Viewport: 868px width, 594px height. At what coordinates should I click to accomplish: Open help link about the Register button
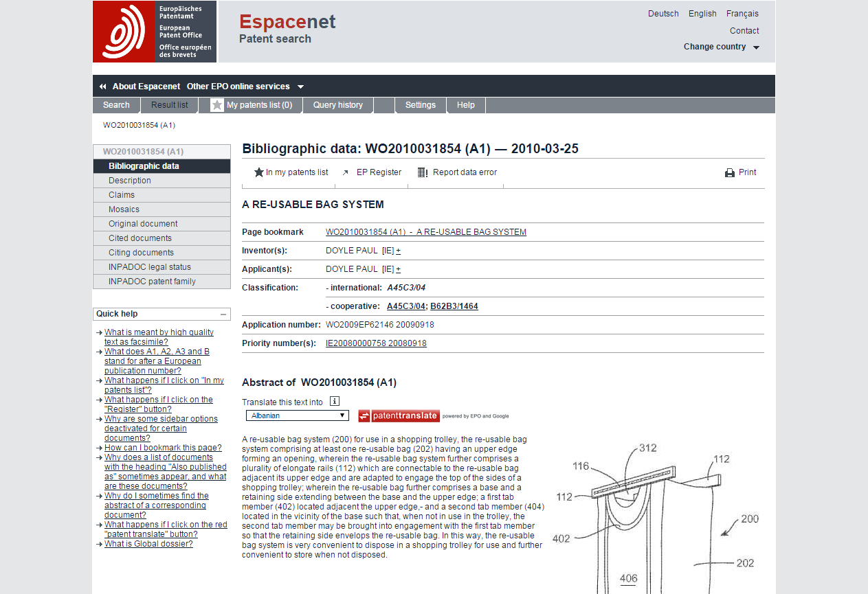click(159, 404)
